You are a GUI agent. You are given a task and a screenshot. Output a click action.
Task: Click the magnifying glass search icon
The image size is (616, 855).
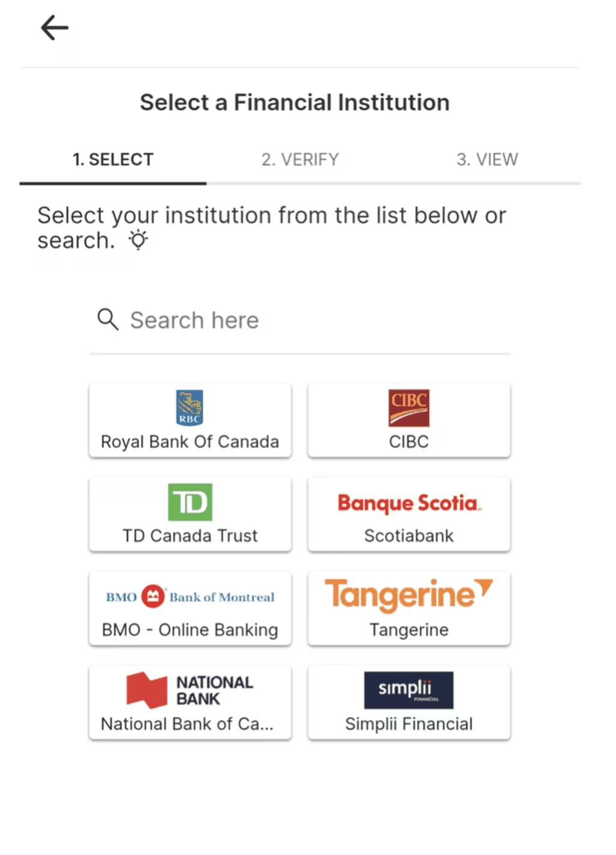point(108,319)
